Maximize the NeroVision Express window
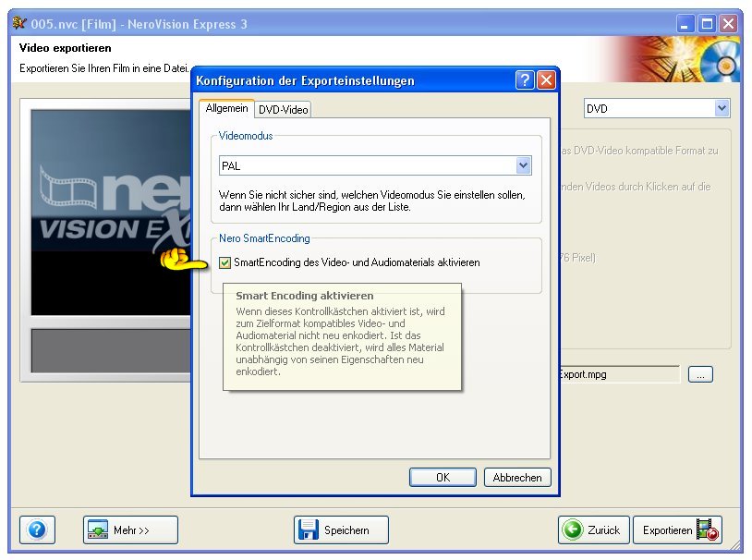 pos(708,24)
